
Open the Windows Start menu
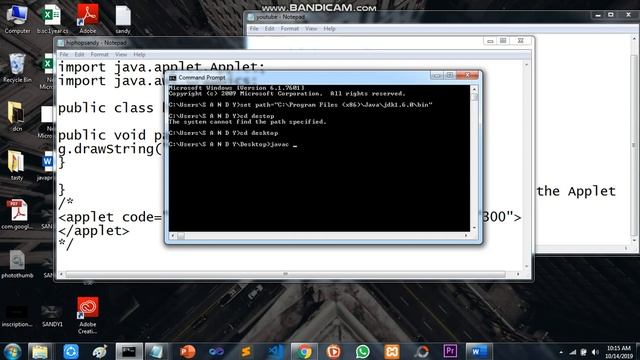[x=12, y=351]
